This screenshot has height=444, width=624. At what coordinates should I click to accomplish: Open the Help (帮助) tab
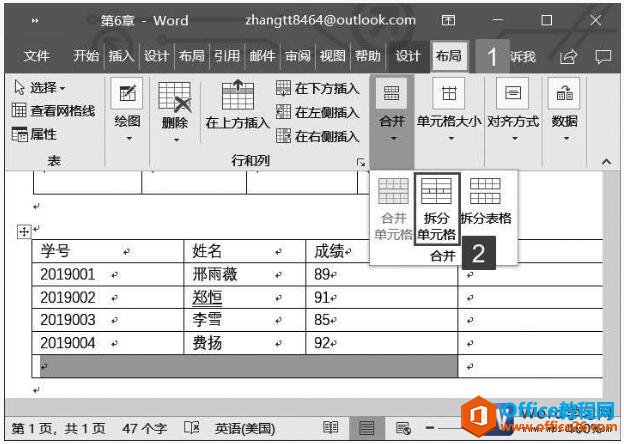pyautogui.click(x=368, y=56)
